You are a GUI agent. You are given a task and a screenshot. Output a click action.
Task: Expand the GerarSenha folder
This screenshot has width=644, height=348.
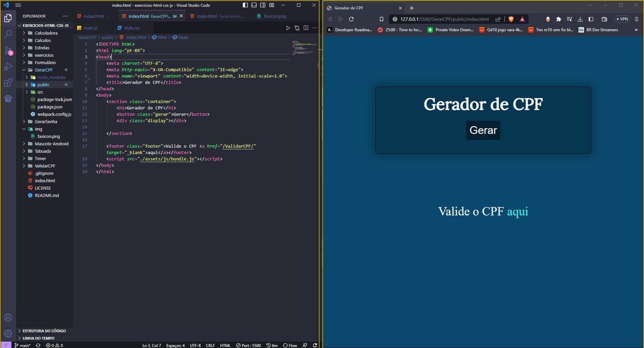[x=46, y=121]
